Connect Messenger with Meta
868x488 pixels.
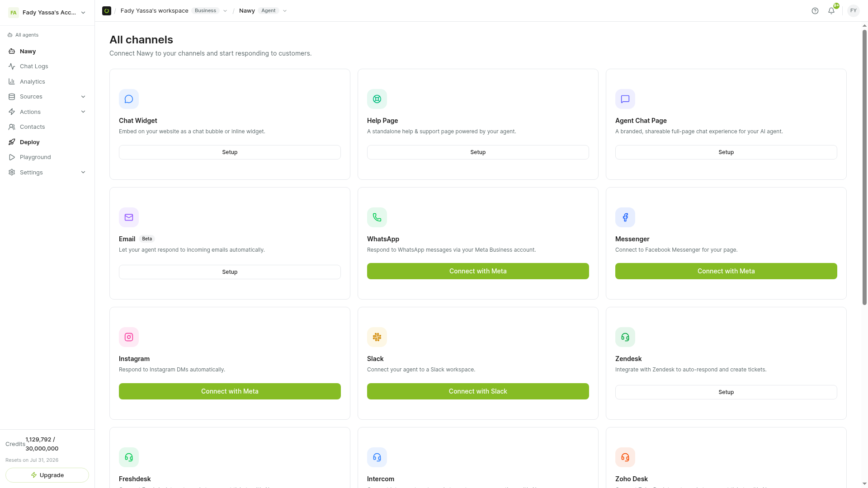tap(726, 271)
